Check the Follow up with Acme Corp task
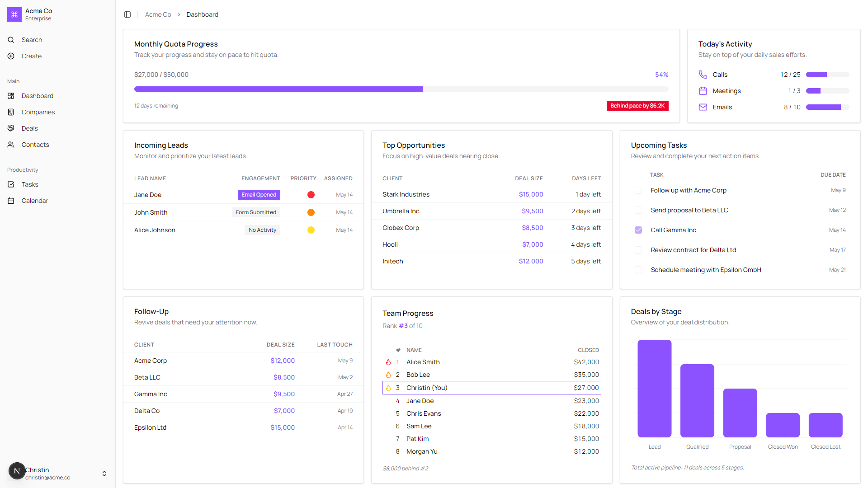The width and height of the screenshot is (868, 488). point(638,190)
